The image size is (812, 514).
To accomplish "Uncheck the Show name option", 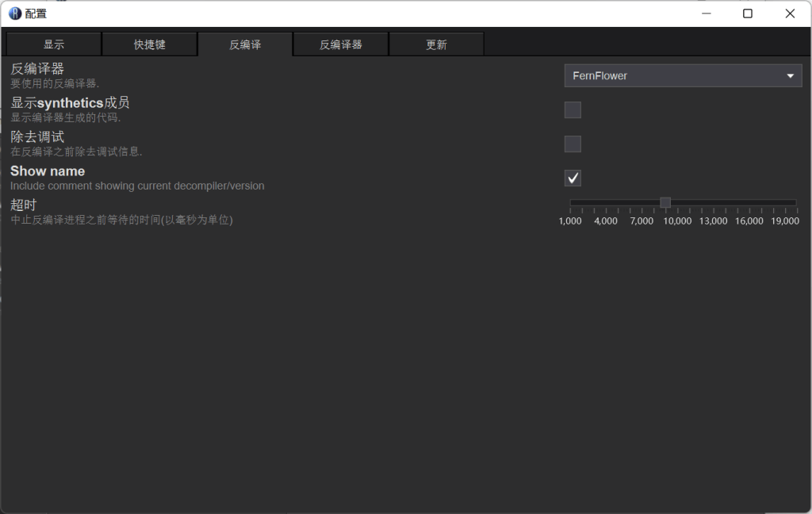I will coord(573,178).
